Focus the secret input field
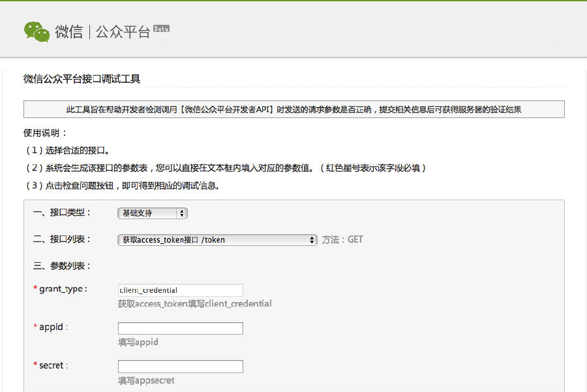The image size is (587, 392). pos(181,367)
